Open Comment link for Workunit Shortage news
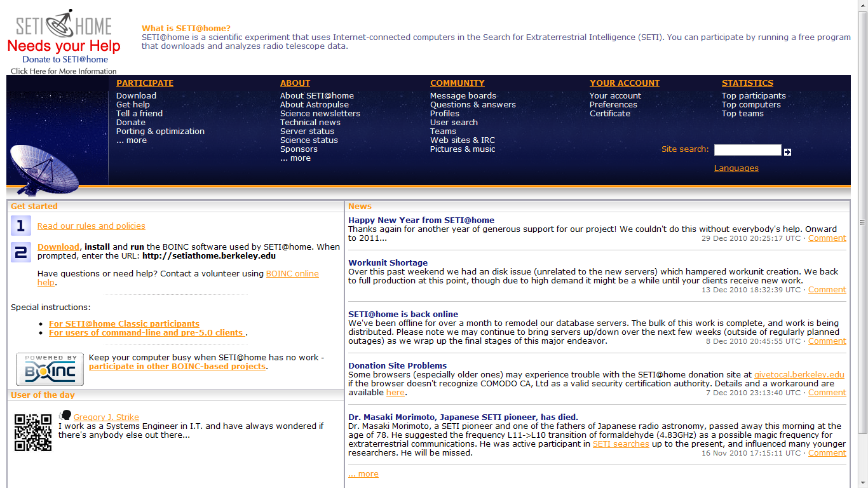868x488 pixels. [827, 290]
